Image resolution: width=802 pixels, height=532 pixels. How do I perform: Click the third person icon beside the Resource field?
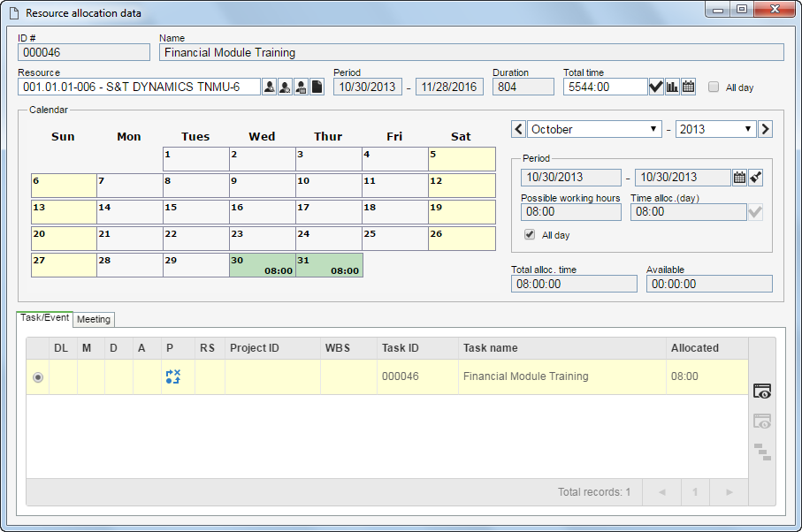301,87
